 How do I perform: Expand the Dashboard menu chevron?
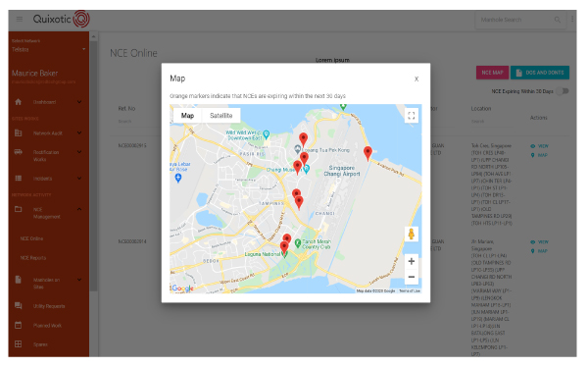point(79,102)
